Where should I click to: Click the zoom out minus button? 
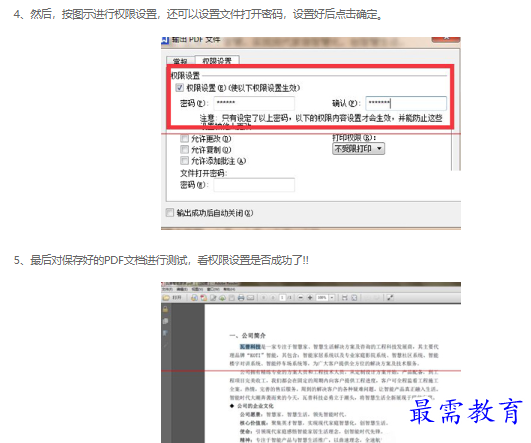300,298
